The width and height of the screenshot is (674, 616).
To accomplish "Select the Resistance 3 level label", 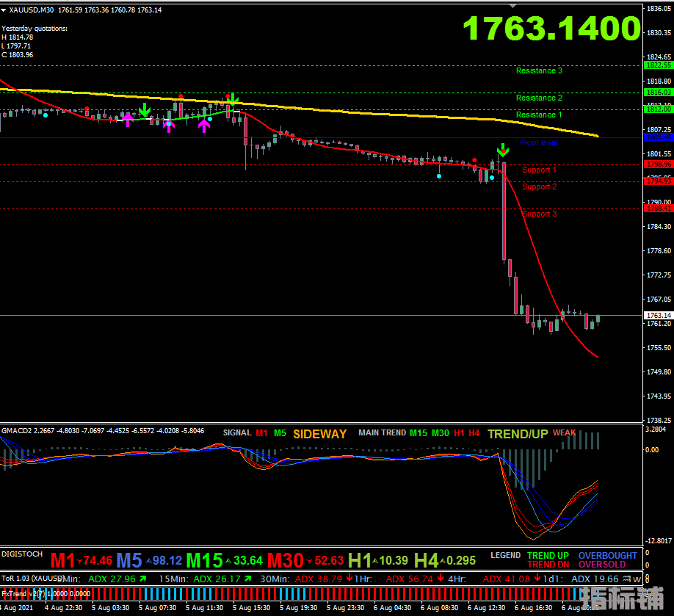I will tap(539, 71).
